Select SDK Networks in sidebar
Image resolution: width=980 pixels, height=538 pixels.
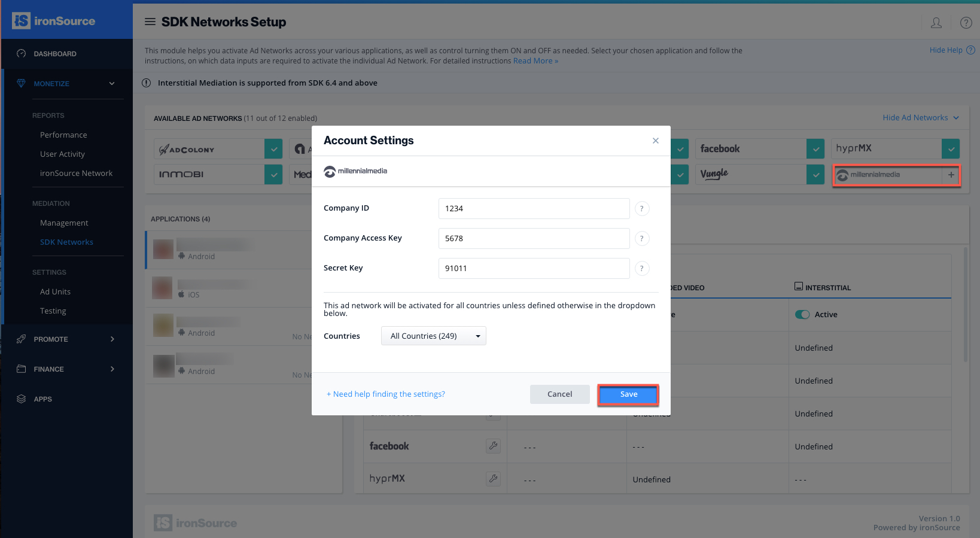(x=66, y=242)
